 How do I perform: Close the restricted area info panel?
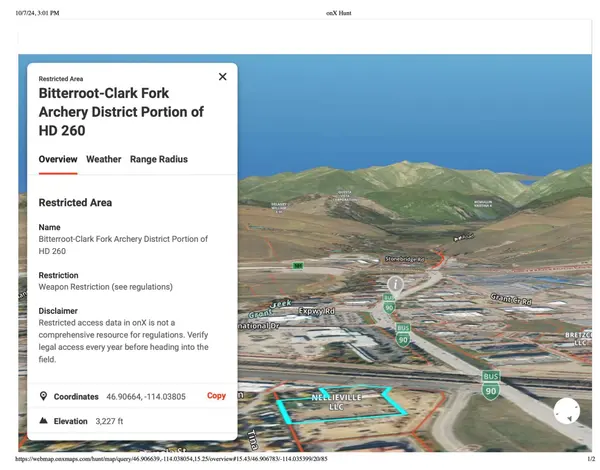coord(222,77)
